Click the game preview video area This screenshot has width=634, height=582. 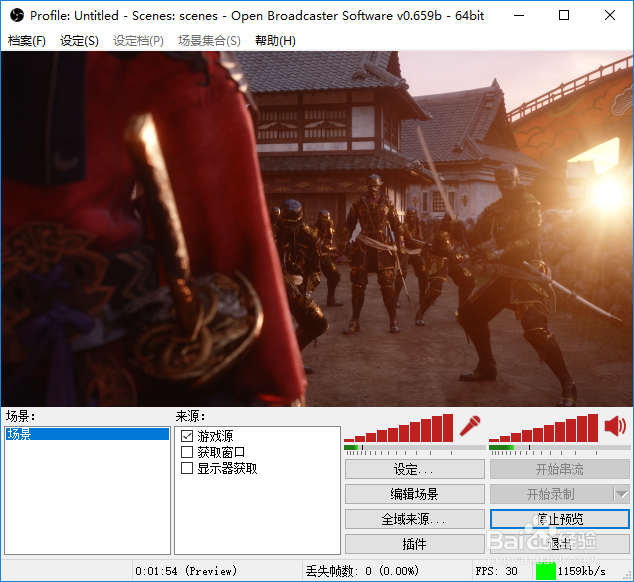pyautogui.click(x=317, y=229)
